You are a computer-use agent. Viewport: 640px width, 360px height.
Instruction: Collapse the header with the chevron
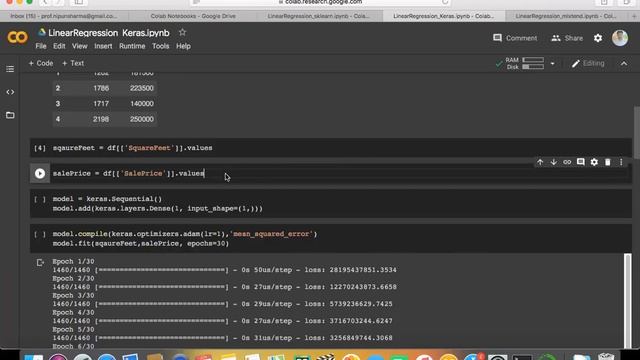click(624, 63)
